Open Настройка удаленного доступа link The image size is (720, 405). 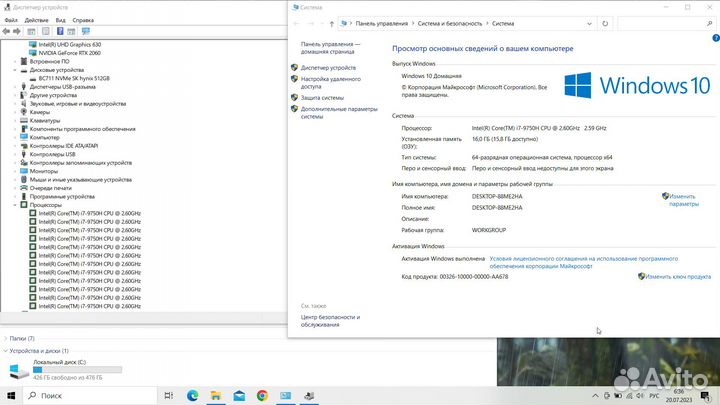click(x=331, y=83)
